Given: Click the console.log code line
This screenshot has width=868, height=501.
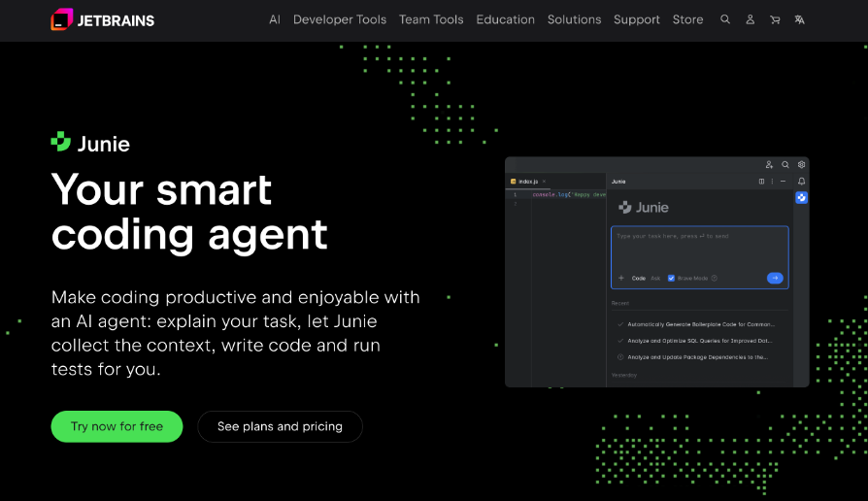Looking at the screenshot, I should 569,195.
